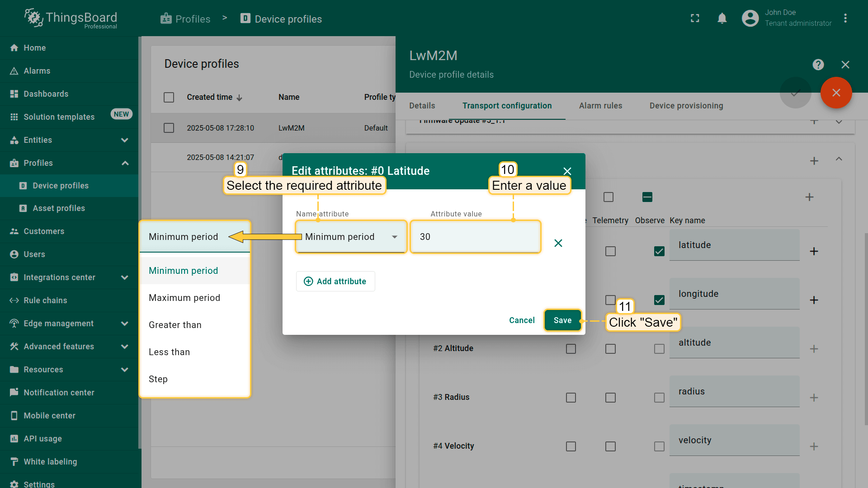Click the orange cancel edit button

pos(836,93)
